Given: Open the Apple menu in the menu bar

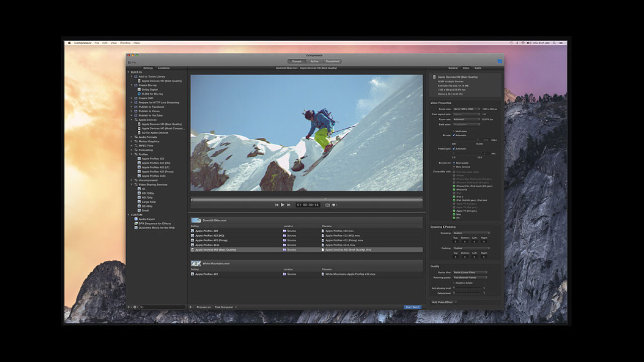Looking at the screenshot, I should (x=69, y=43).
